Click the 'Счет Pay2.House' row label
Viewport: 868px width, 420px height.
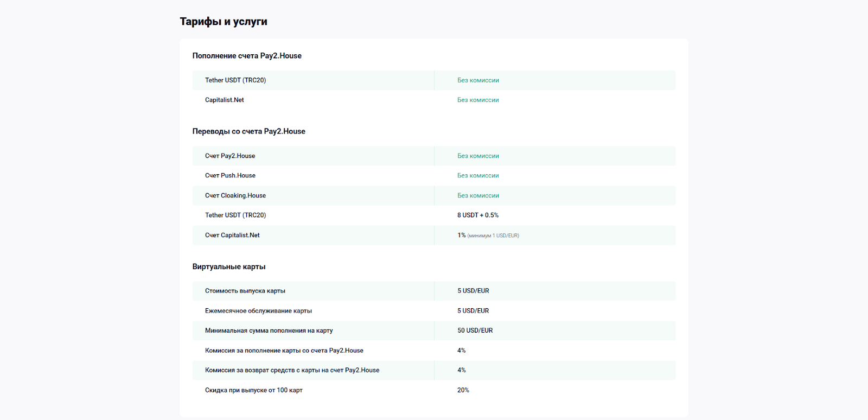click(230, 156)
